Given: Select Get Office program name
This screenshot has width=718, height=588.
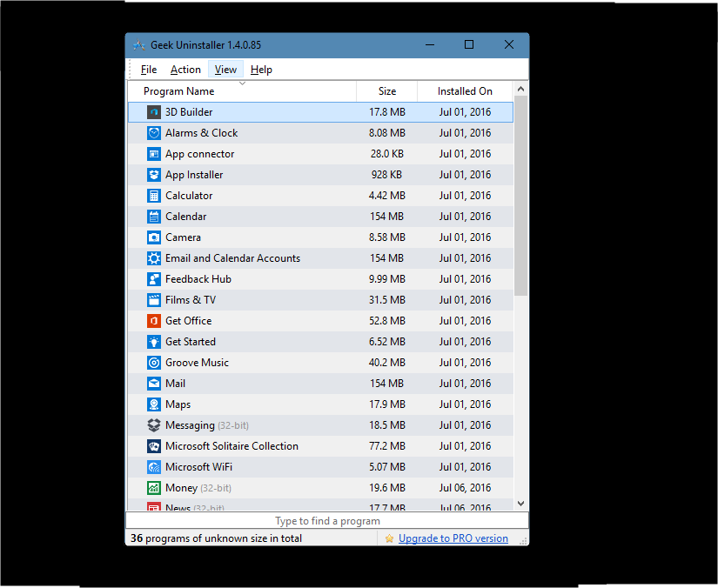Looking at the screenshot, I should click(x=189, y=321).
